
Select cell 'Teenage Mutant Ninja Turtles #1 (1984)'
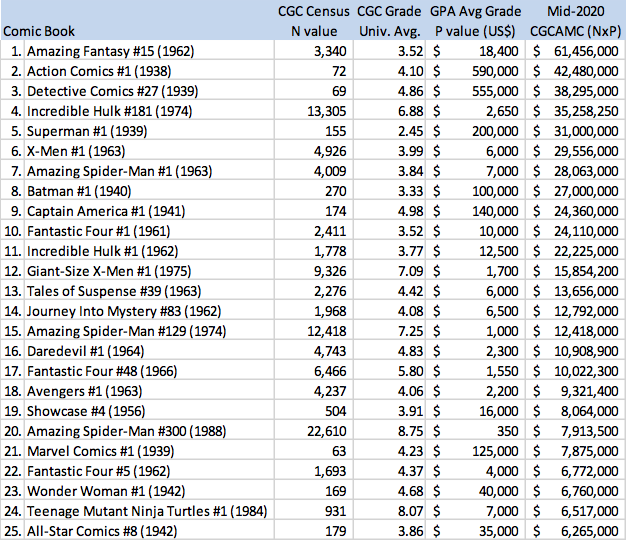pyautogui.click(x=147, y=511)
